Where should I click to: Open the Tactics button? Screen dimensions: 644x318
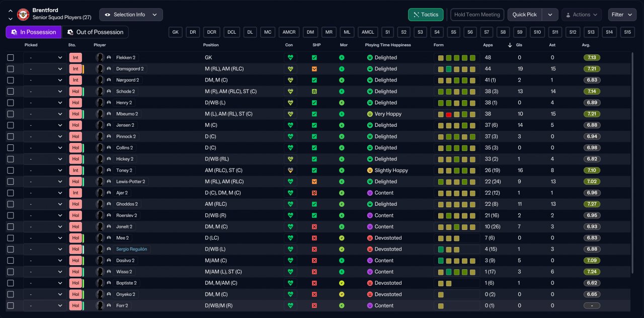[426, 15]
